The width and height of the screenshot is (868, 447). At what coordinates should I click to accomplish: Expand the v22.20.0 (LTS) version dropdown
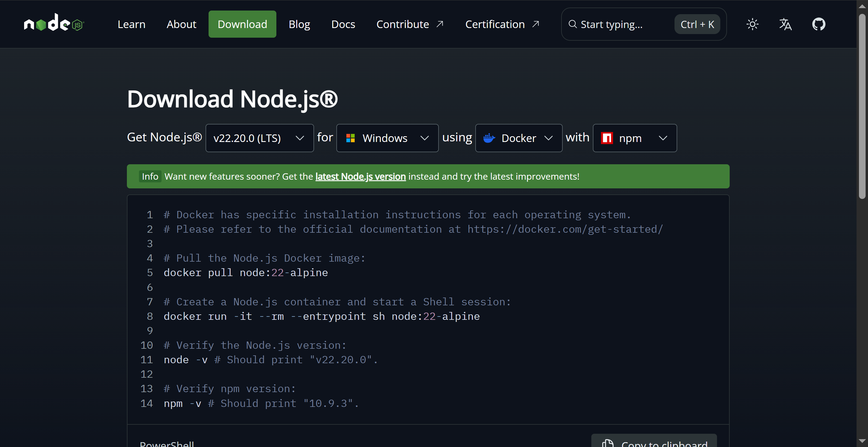(259, 138)
